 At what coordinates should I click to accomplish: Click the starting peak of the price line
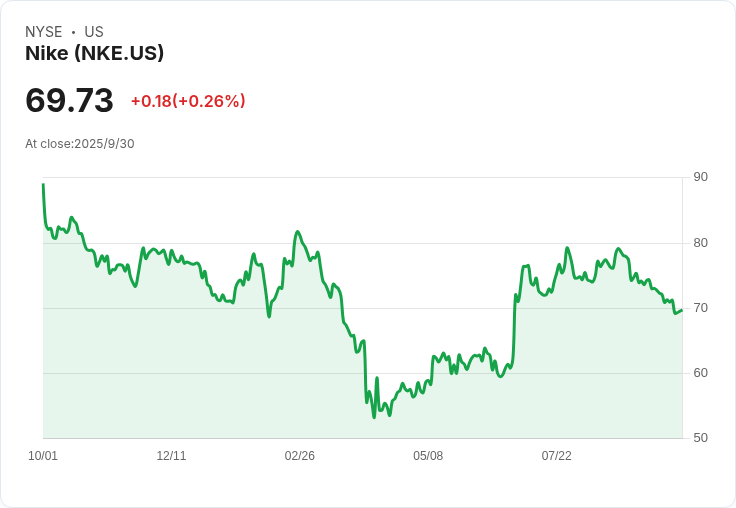43,184
